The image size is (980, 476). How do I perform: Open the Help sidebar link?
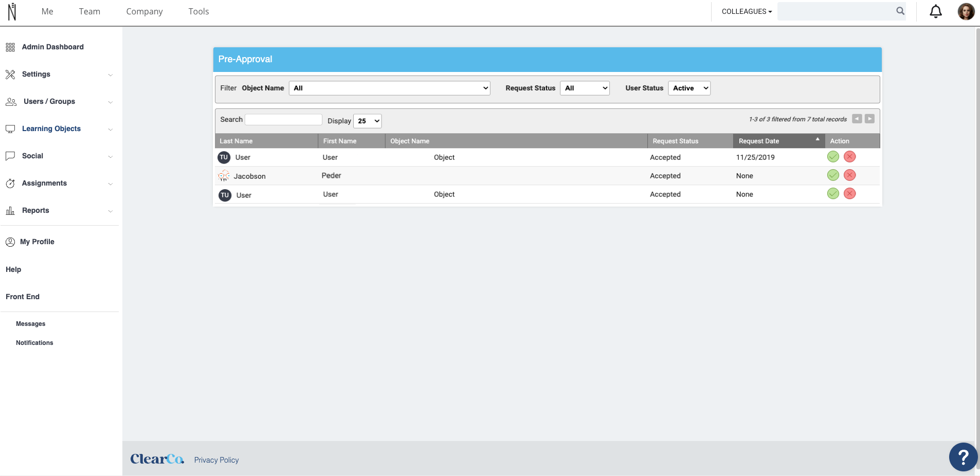point(13,269)
